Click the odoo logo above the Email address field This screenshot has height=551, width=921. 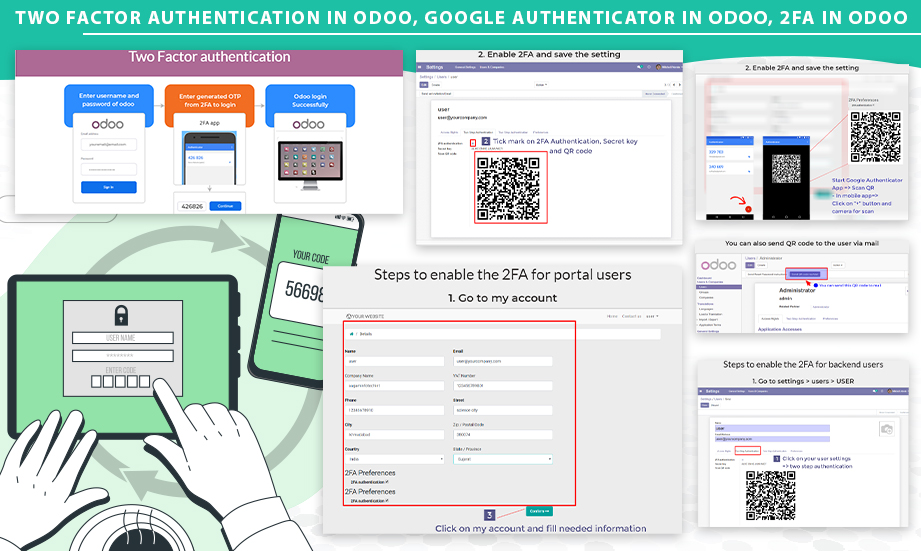107,124
